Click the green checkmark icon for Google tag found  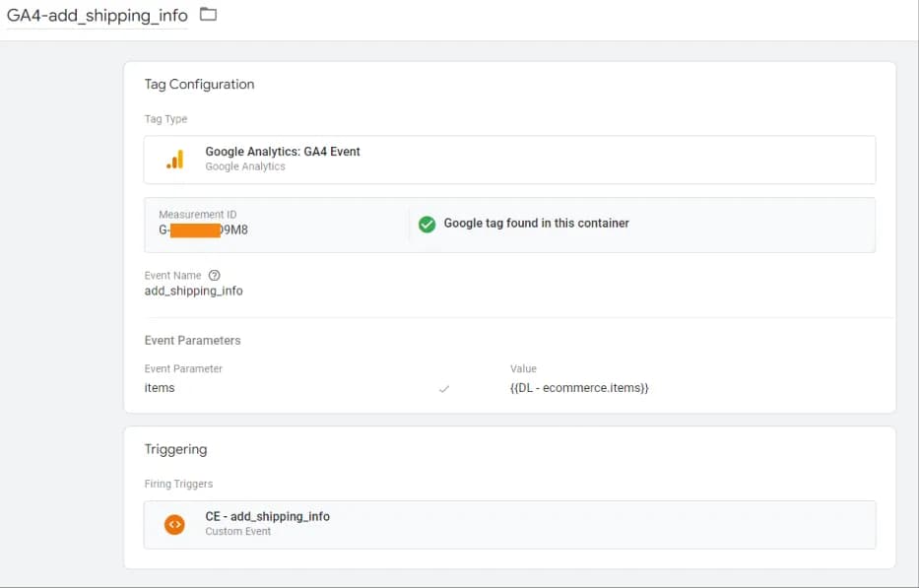[x=427, y=224]
